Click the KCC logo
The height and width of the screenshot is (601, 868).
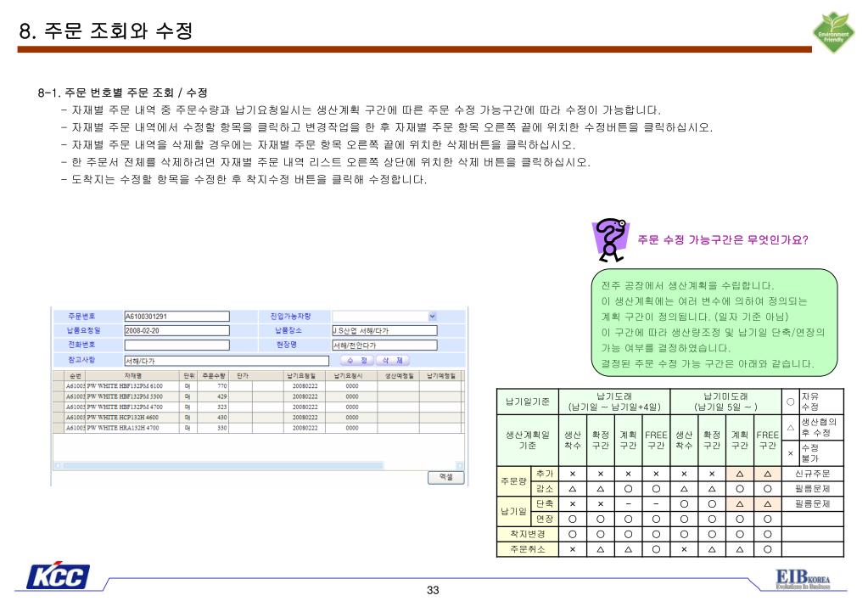point(59,576)
